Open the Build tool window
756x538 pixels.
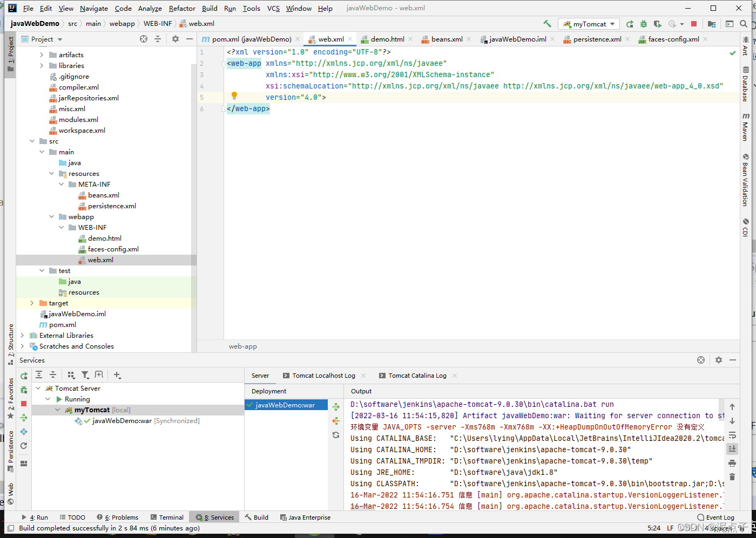(x=256, y=517)
